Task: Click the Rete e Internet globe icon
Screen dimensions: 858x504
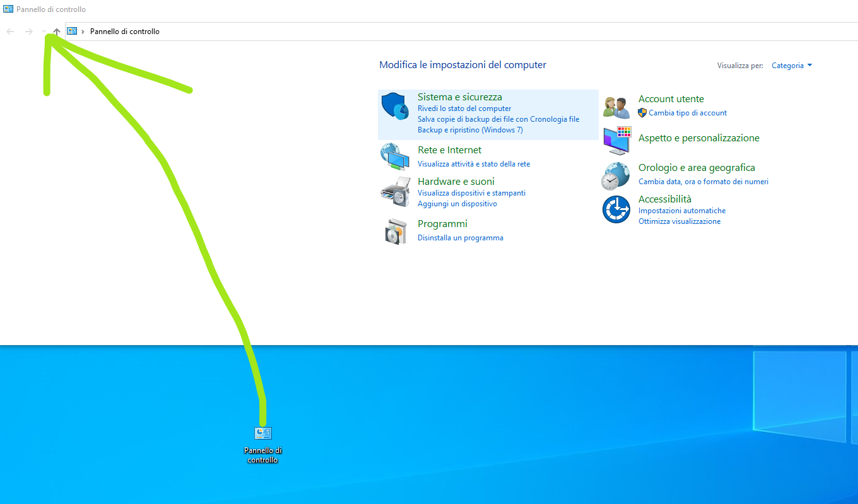Action: point(396,156)
